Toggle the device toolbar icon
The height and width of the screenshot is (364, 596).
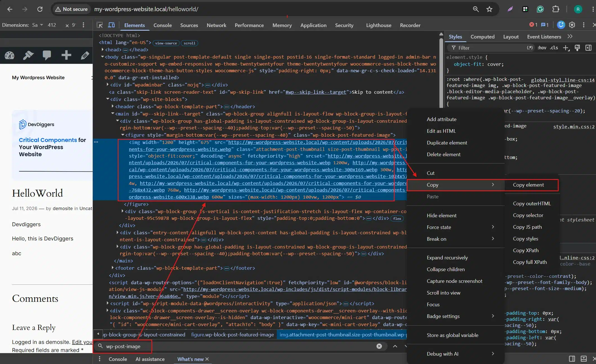[111, 25]
